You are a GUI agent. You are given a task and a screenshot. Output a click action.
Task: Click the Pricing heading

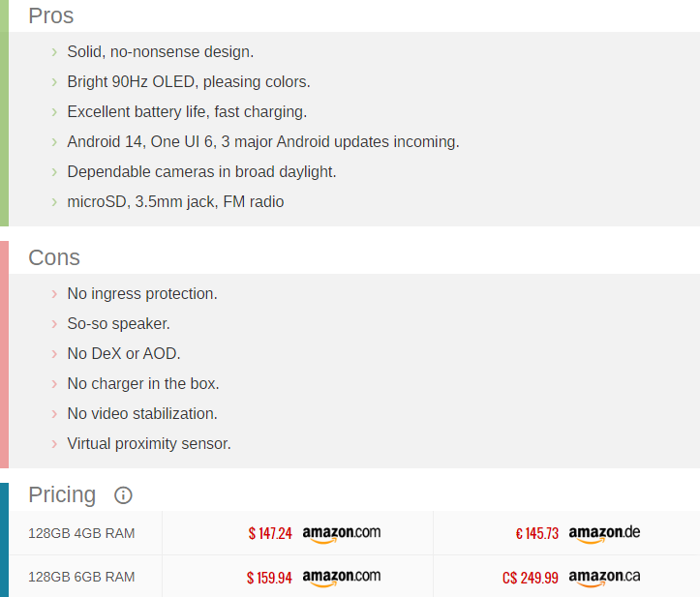[x=62, y=494]
